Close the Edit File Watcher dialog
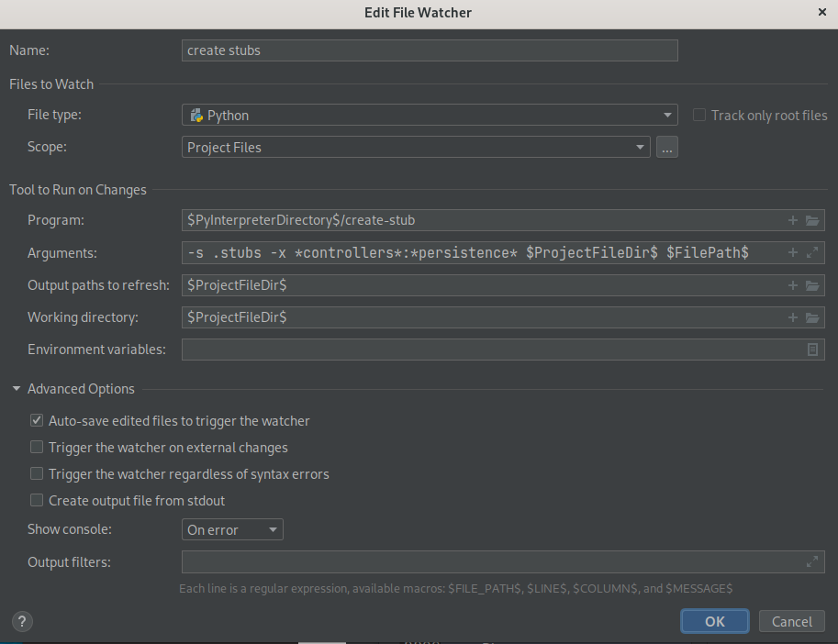The height and width of the screenshot is (644, 838). (x=822, y=12)
